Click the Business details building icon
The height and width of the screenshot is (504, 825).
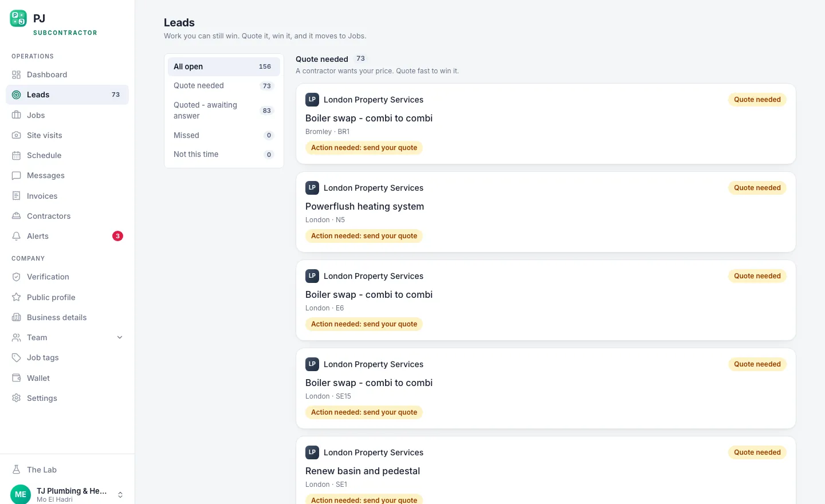click(16, 317)
